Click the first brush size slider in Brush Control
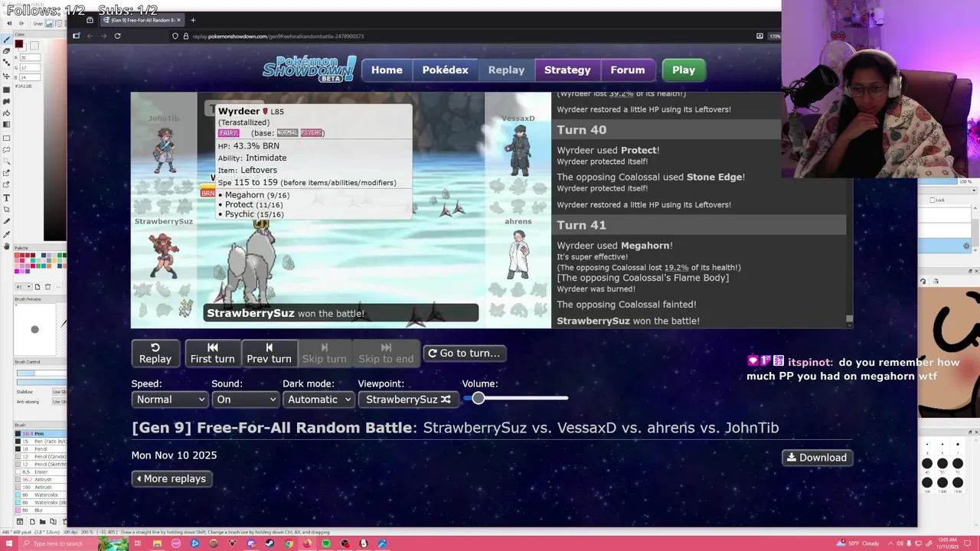 tap(41, 373)
